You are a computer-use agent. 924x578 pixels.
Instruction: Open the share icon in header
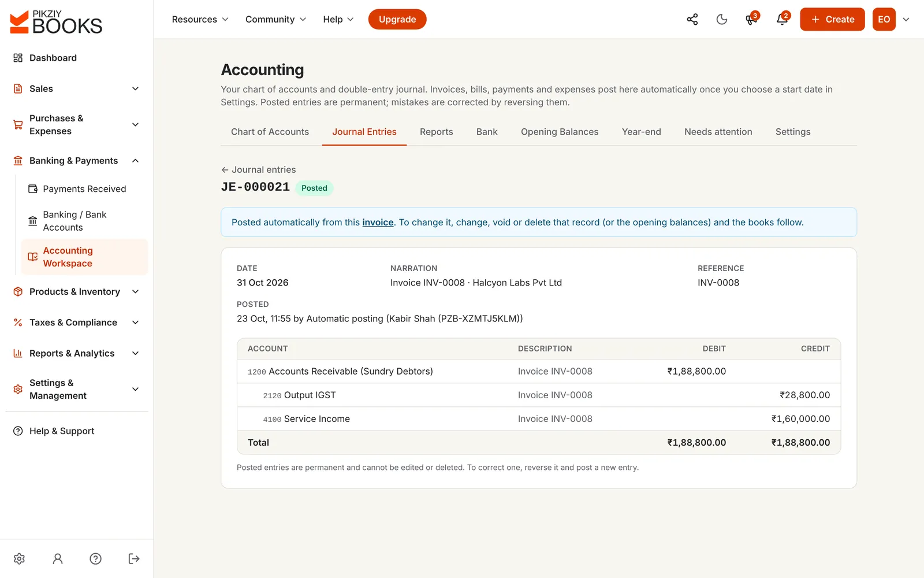point(692,19)
